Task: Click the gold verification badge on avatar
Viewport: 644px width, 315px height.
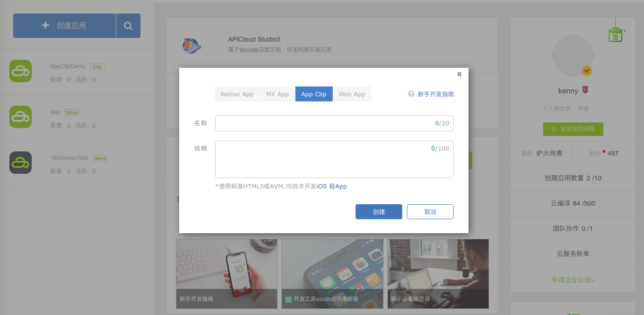Action: point(587,71)
